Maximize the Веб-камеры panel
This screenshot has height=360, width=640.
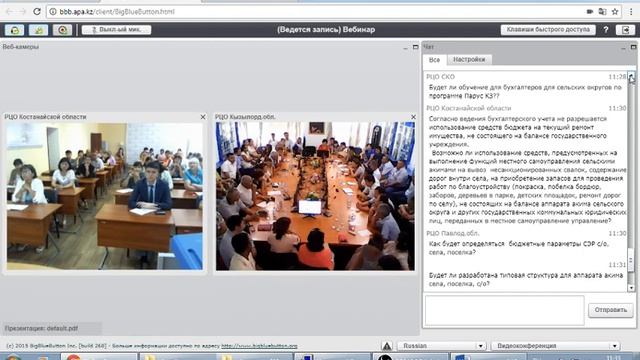[416, 47]
